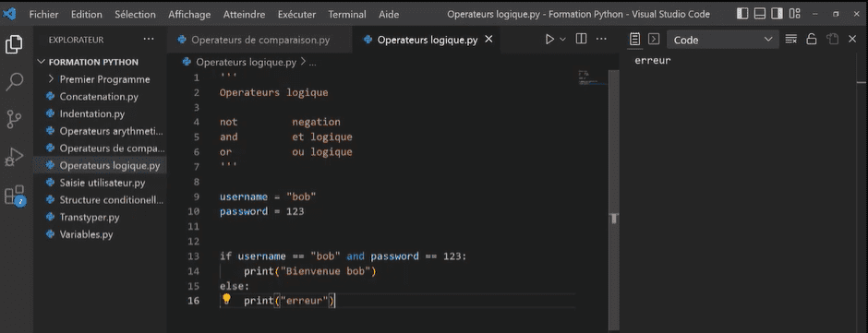Open the Fichier menu
868x333 pixels.
pyautogui.click(x=43, y=15)
